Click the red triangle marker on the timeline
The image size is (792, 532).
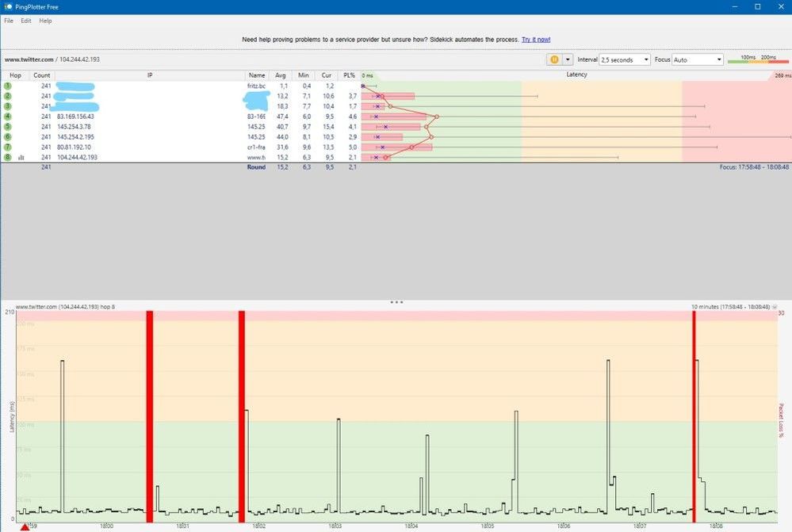point(25,526)
